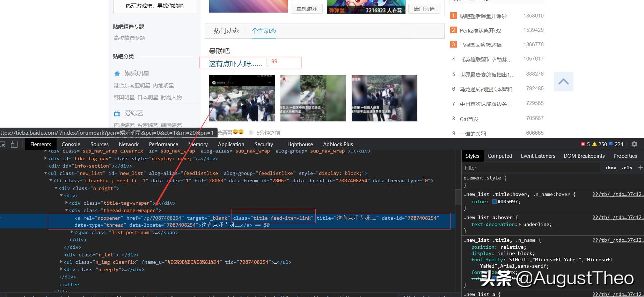This screenshot has width=644, height=297.
Task: Open the Properties tab
Action: (625, 156)
